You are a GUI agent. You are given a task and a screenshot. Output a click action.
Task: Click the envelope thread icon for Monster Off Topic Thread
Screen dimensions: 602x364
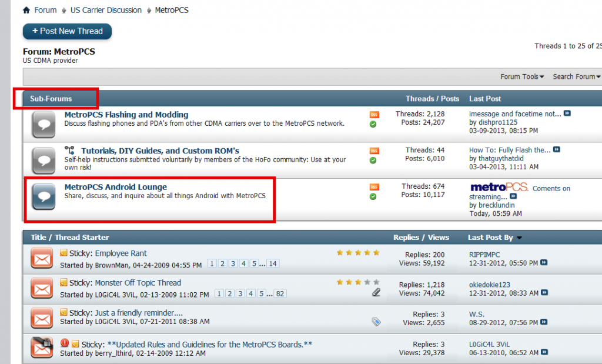[42, 288]
